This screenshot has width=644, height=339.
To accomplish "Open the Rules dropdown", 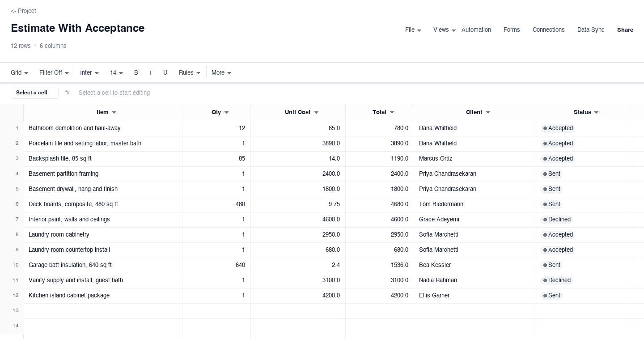I will pyautogui.click(x=190, y=72).
